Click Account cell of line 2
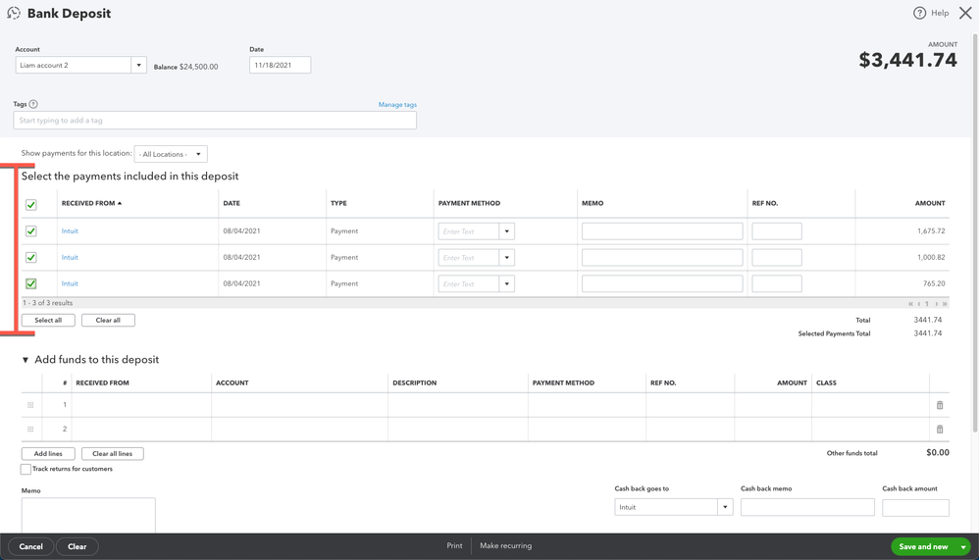The width and height of the screenshot is (979, 560). pyautogui.click(x=299, y=429)
